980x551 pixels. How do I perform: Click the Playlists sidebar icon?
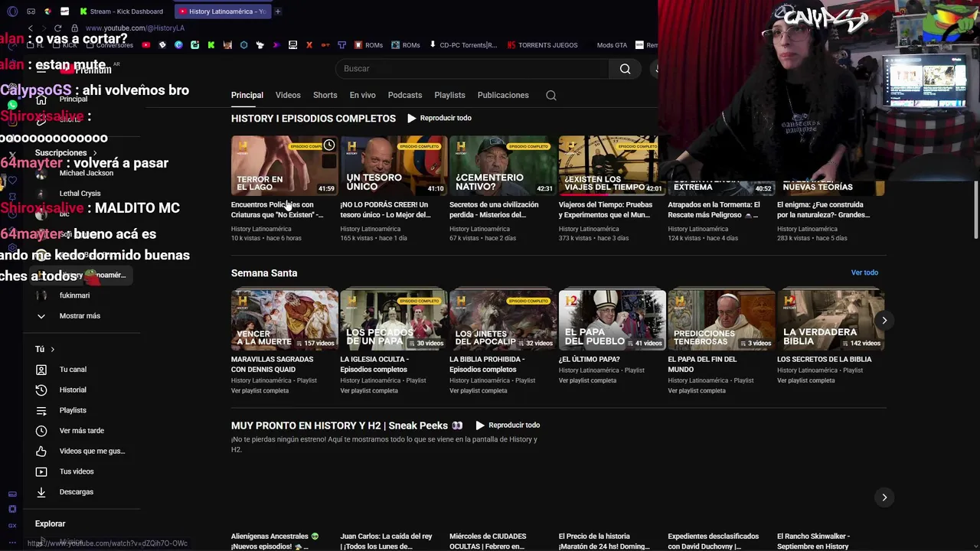[x=41, y=410]
